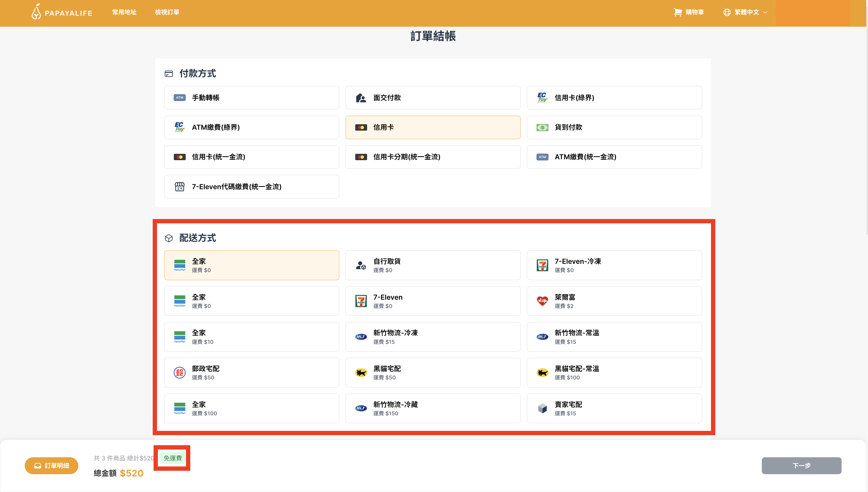The width and height of the screenshot is (868, 492).
Task: Select the 貨到付款 payment option
Action: coord(614,127)
